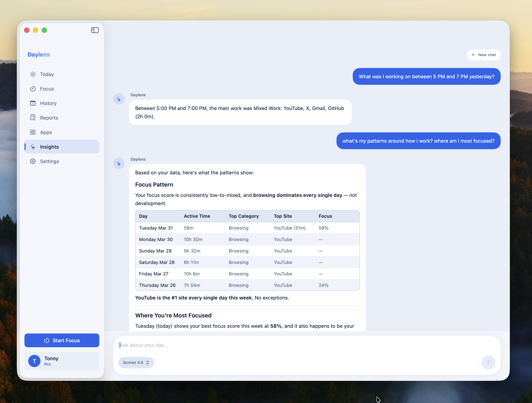The width and height of the screenshot is (532, 403).
Task: Select the Insights sparkle icon
Action: click(33, 147)
